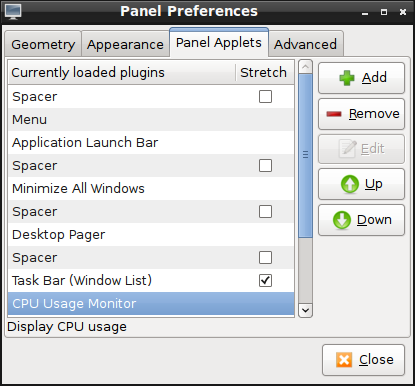Close the dialog with the Close button

(363, 360)
